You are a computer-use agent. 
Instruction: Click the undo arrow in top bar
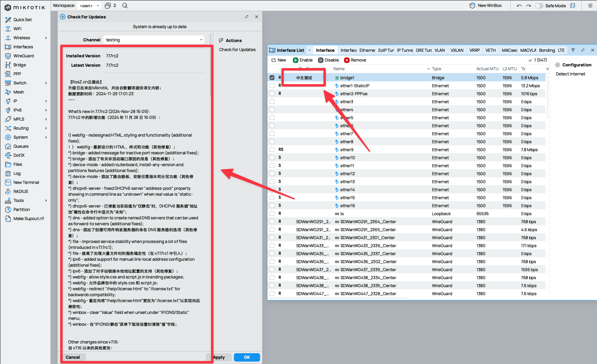click(519, 6)
